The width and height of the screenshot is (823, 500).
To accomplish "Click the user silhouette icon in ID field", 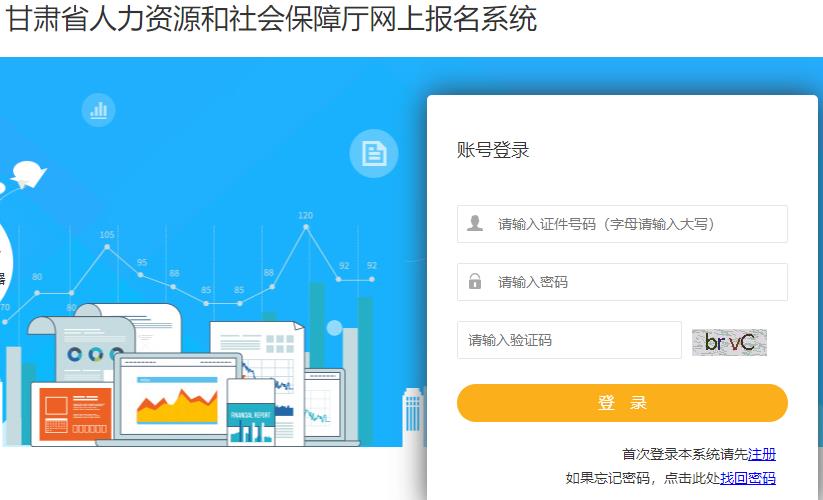I will click(474, 224).
